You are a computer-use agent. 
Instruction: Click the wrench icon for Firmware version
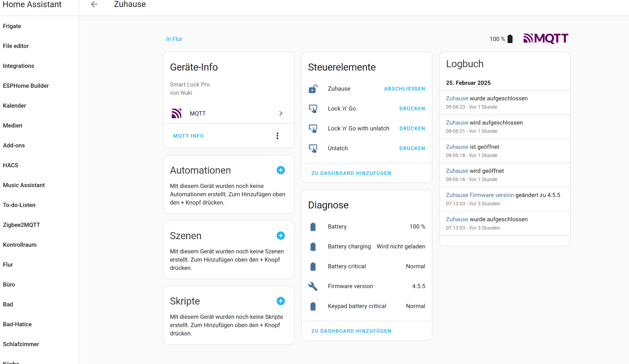pyautogui.click(x=313, y=286)
